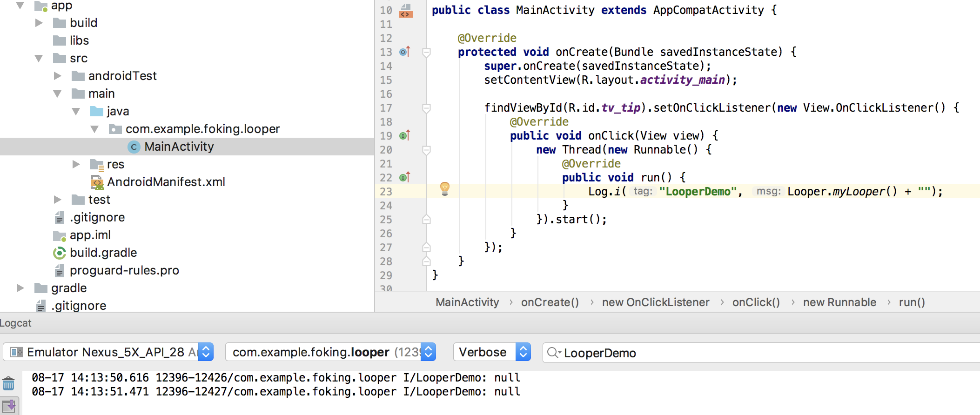Screen dimensions: 980x415
Task: Click the LooperDemo logcat search field
Action: (761, 353)
